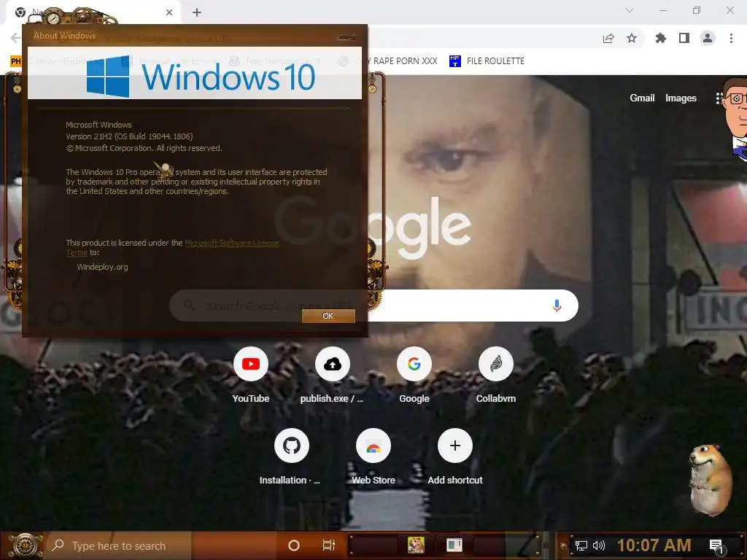Viewport: 747px width, 560px height.
Task: Click OK in About Windows dialog
Action: point(328,316)
